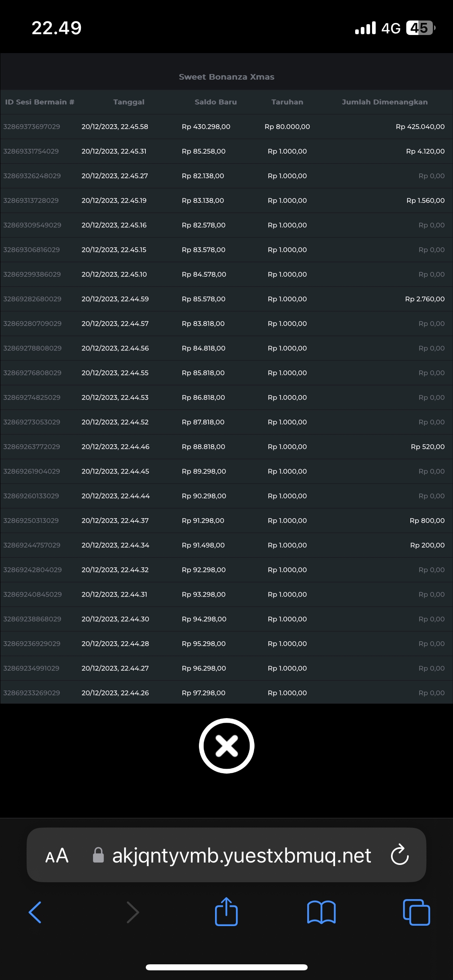This screenshot has height=980, width=453.
Task: Tap the Safari back arrow
Action: (x=35, y=912)
